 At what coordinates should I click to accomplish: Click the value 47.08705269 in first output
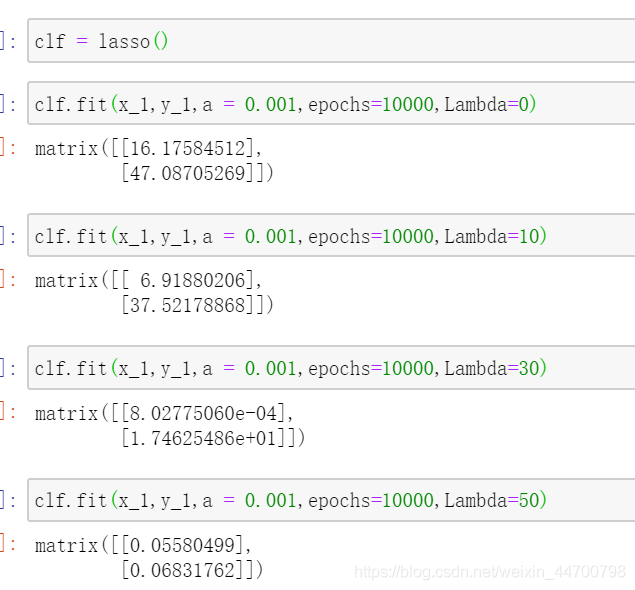[x=188, y=173]
